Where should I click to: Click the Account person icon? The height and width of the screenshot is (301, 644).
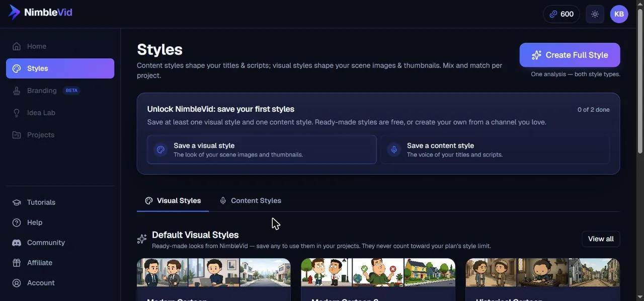coord(17,283)
